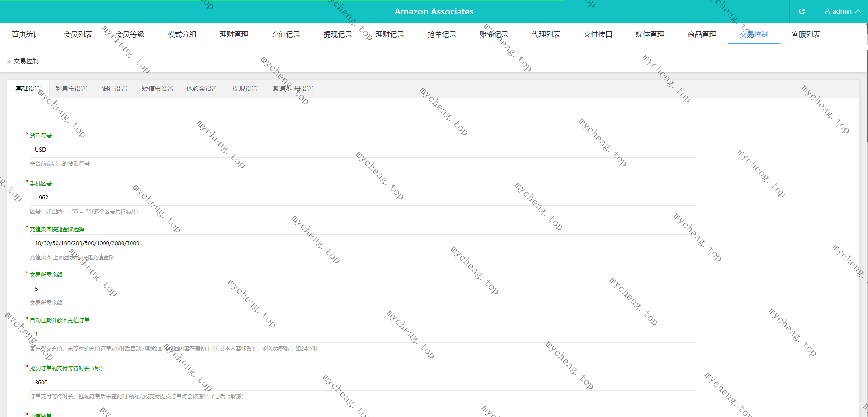Click the 自动过期并驳回充值订单 input field
Screen dimensions: 868x417
(363, 334)
